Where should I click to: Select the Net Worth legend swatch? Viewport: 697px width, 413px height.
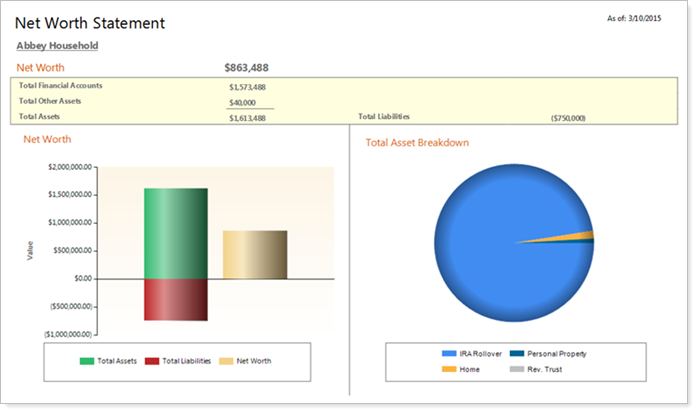pyautogui.click(x=226, y=360)
